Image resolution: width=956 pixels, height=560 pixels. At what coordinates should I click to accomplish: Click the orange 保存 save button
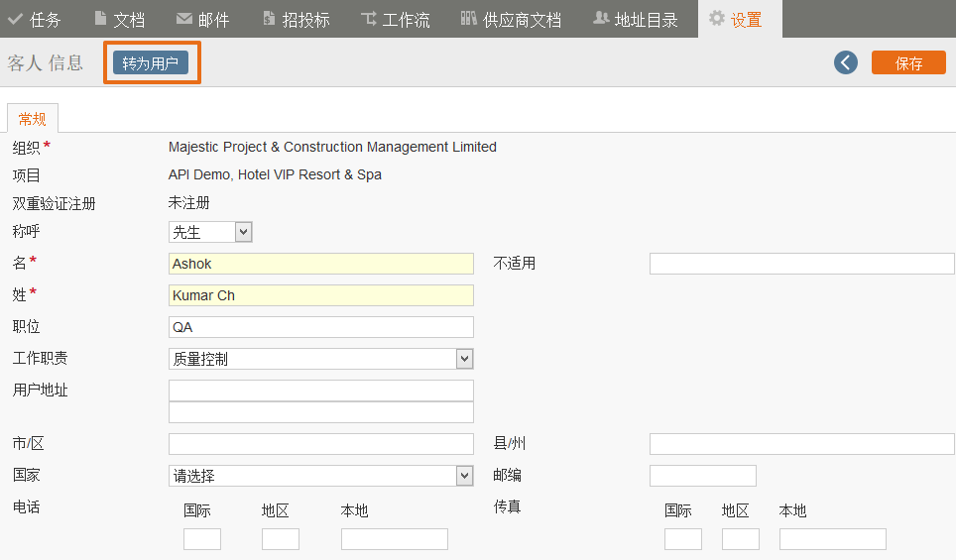click(908, 62)
